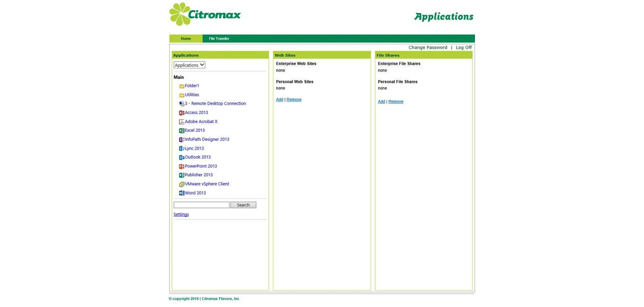The height and width of the screenshot is (307, 644).
Task: Open the Folder1 link
Action: (x=192, y=86)
